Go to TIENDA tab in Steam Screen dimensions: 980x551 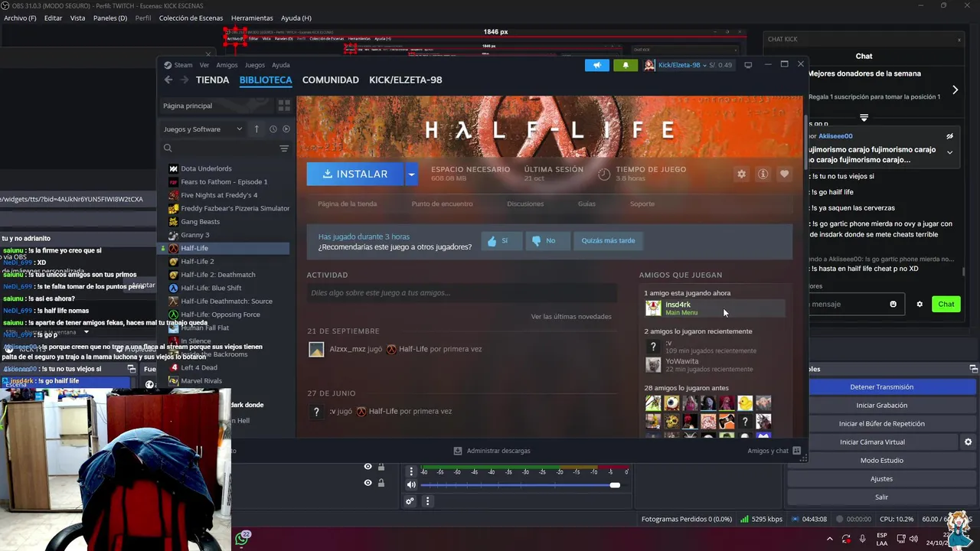pos(212,80)
